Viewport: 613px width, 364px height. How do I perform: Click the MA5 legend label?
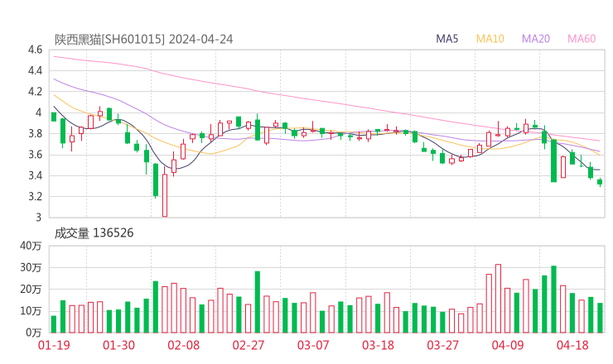pos(446,39)
